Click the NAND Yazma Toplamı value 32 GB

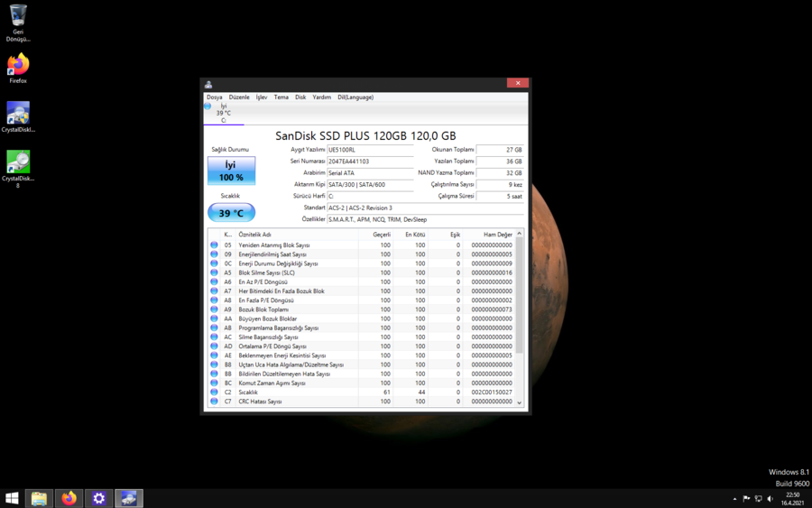500,173
